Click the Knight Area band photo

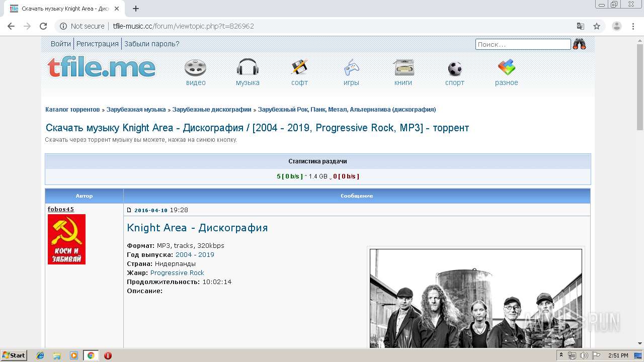(476, 298)
